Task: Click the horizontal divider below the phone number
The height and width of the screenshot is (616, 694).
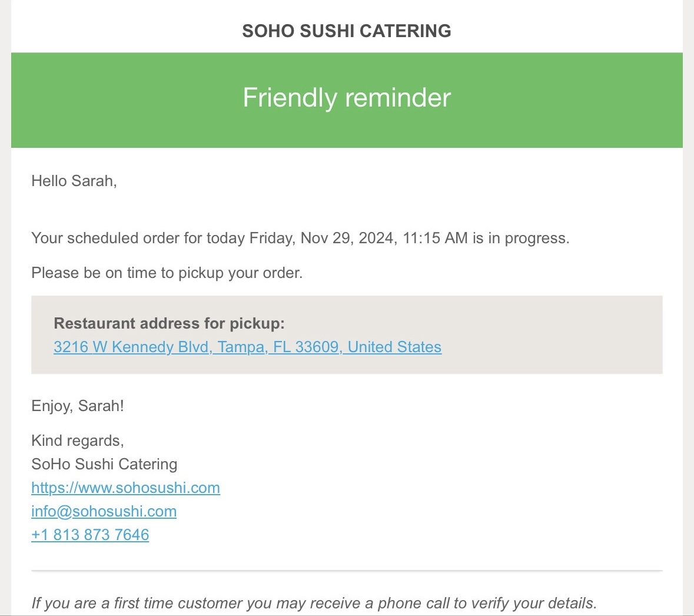Action: point(347,571)
